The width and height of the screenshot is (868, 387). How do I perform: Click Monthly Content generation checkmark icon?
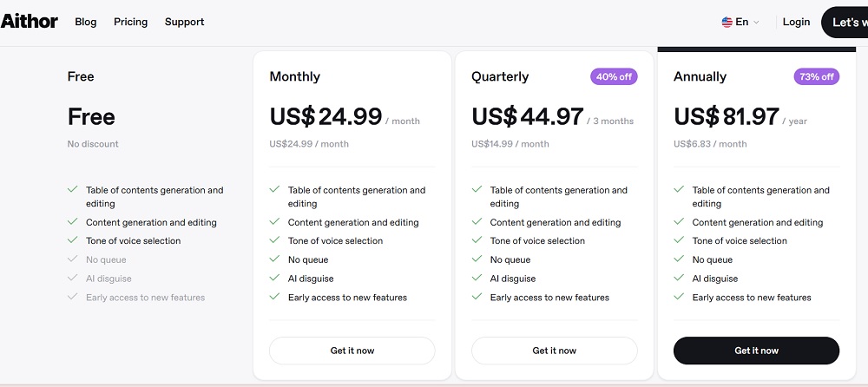pos(274,222)
